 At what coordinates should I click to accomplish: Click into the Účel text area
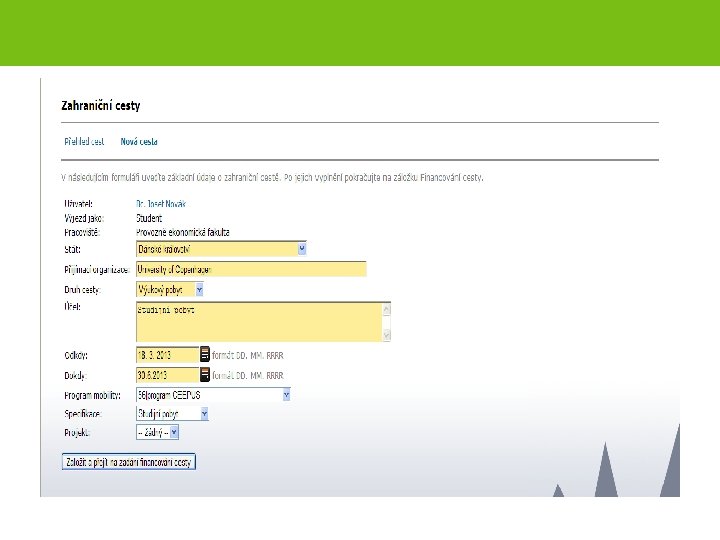pos(259,322)
